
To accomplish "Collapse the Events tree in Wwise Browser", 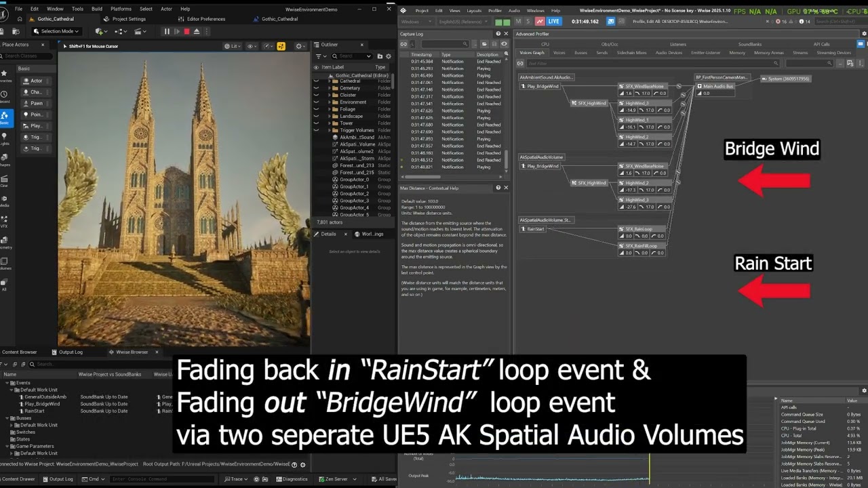I will tap(7, 383).
